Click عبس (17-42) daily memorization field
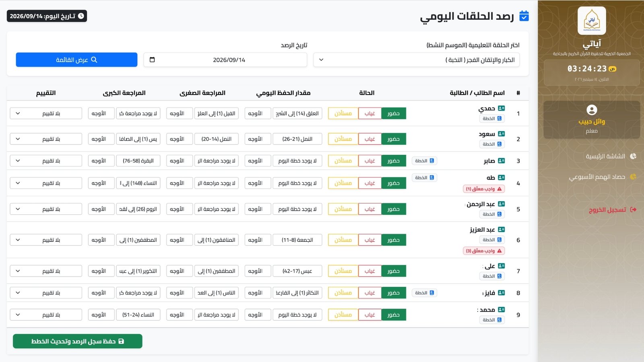Viewport: 644px width, 362px height. pyautogui.click(x=297, y=271)
